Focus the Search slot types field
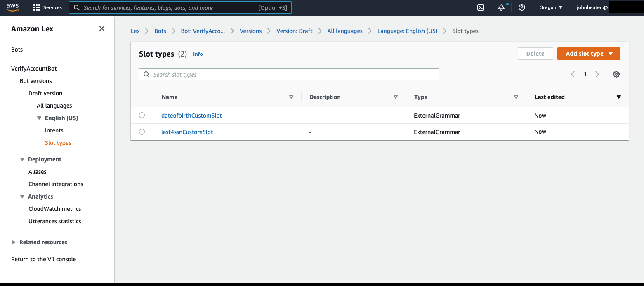The image size is (644, 286). pos(289,75)
